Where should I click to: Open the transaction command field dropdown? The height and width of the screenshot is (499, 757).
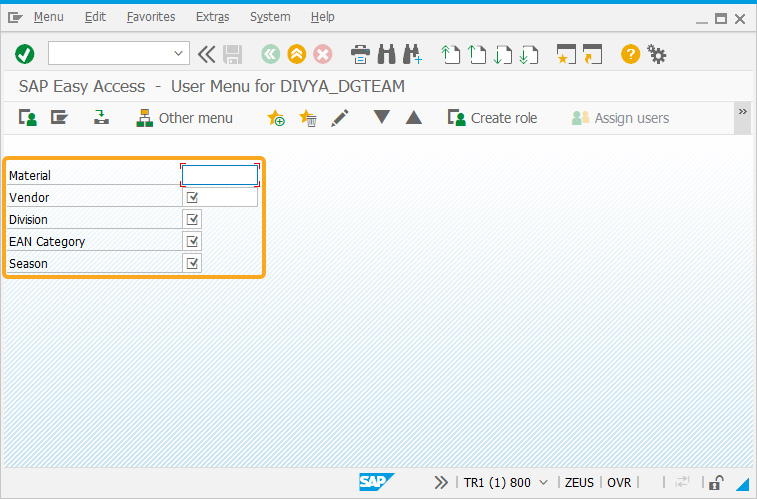(178, 54)
